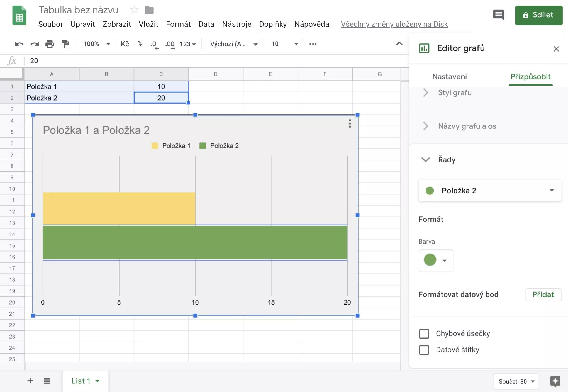Click the Přidat button
Image resolution: width=568 pixels, height=392 pixels.
point(543,294)
